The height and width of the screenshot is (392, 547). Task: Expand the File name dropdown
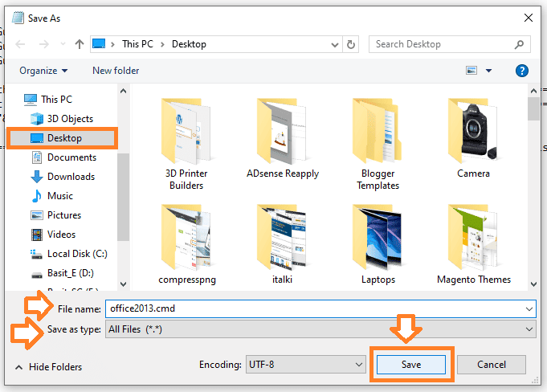pos(529,309)
